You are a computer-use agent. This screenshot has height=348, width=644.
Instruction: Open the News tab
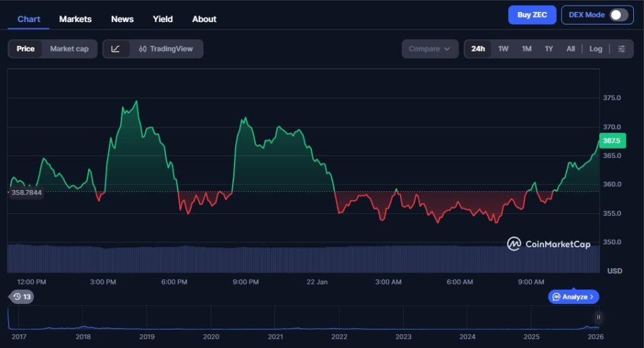(x=122, y=19)
